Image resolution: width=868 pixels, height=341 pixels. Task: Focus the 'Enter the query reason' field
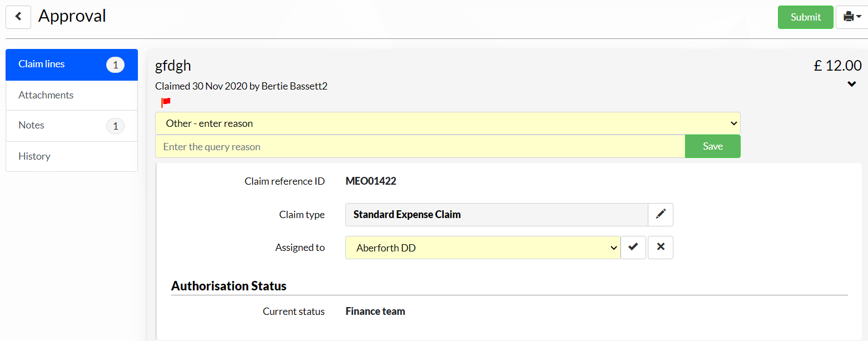[420, 146]
